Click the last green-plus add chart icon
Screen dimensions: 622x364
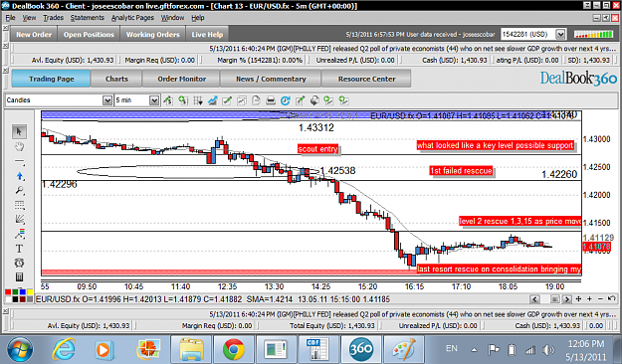(x=343, y=100)
